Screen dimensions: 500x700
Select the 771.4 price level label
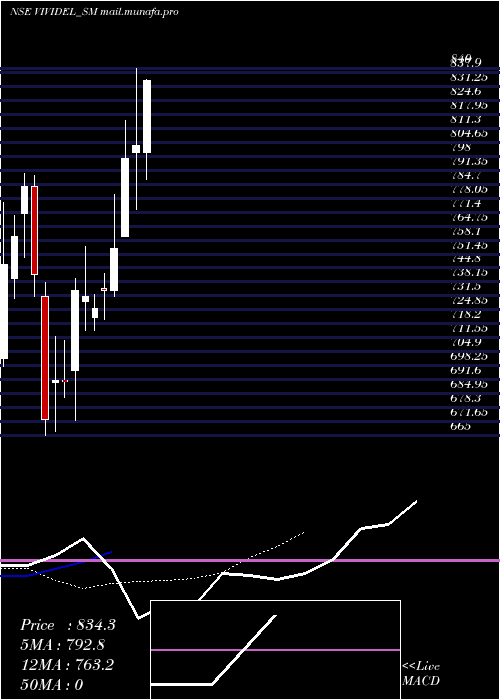466,203
